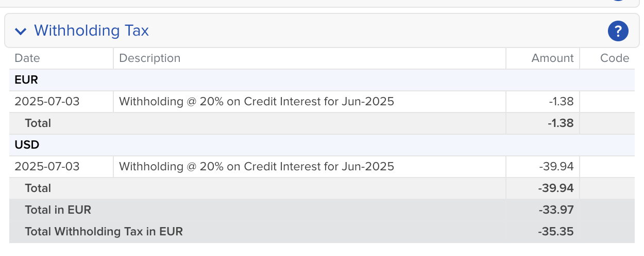Click the USD currency group row
Screen dimensions: 644x256
[x=322, y=145]
